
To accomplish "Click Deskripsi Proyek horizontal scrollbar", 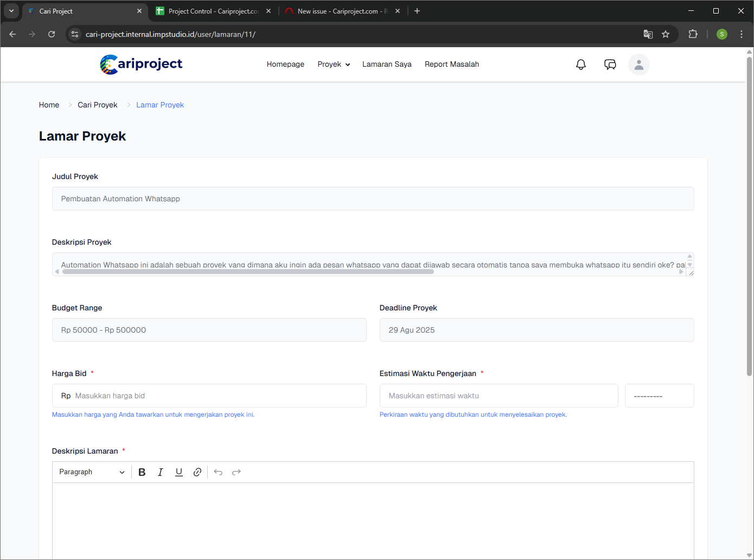I will click(248, 272).
